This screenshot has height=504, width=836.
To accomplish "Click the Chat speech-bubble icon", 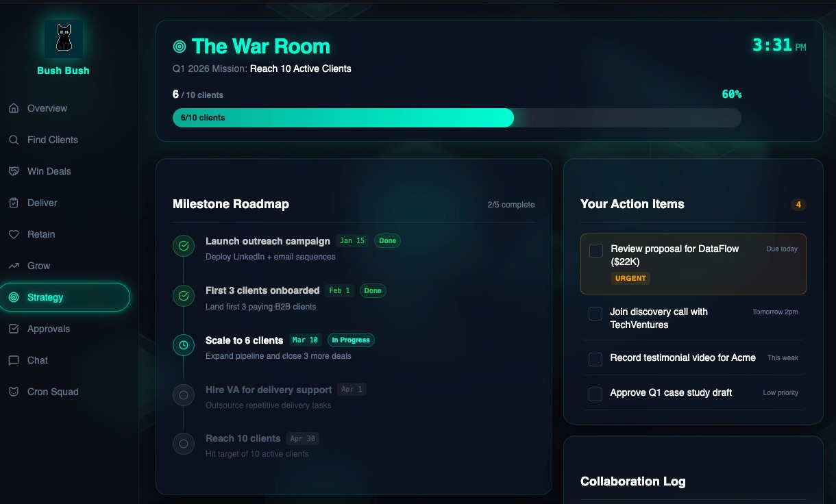I will point(14,360).
